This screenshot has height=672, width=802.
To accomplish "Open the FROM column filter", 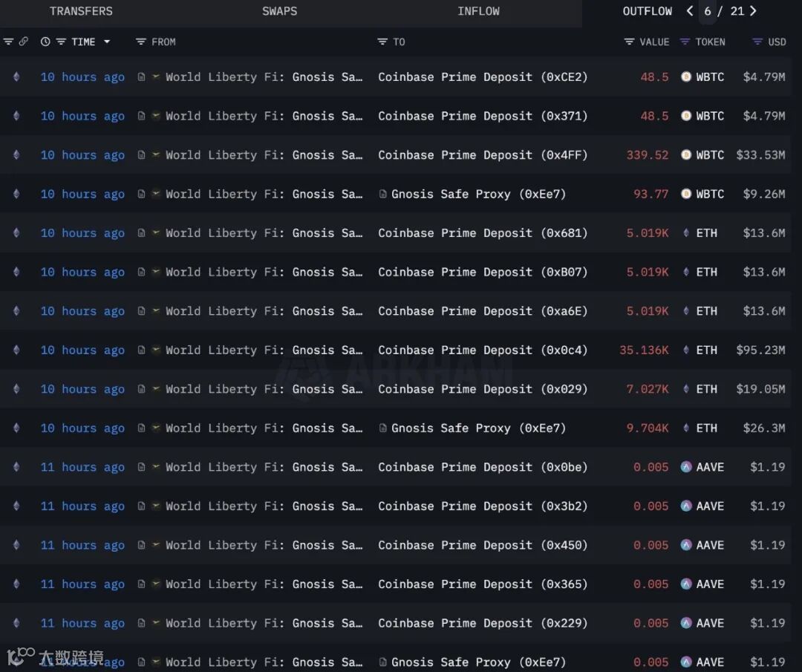I will [140, 42].
